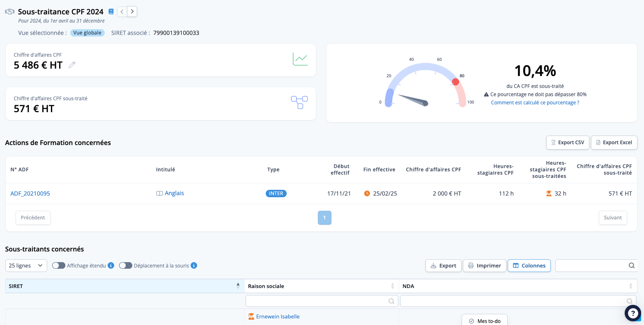This screenshot has height=325, width=644.
Task: Click the orange trainee icon near 32 h
Action: point(549,194)
